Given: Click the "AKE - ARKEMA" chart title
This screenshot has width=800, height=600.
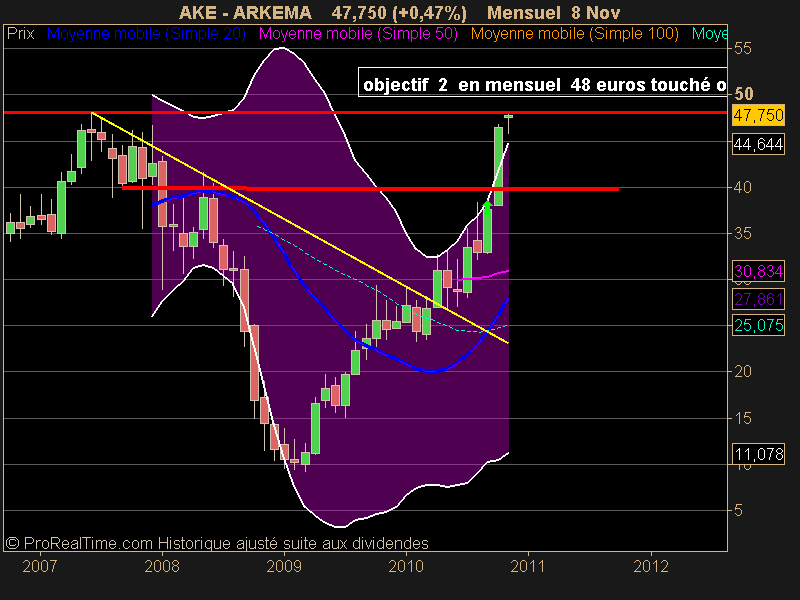Looking at the screenshot, I should click(245, 12).
